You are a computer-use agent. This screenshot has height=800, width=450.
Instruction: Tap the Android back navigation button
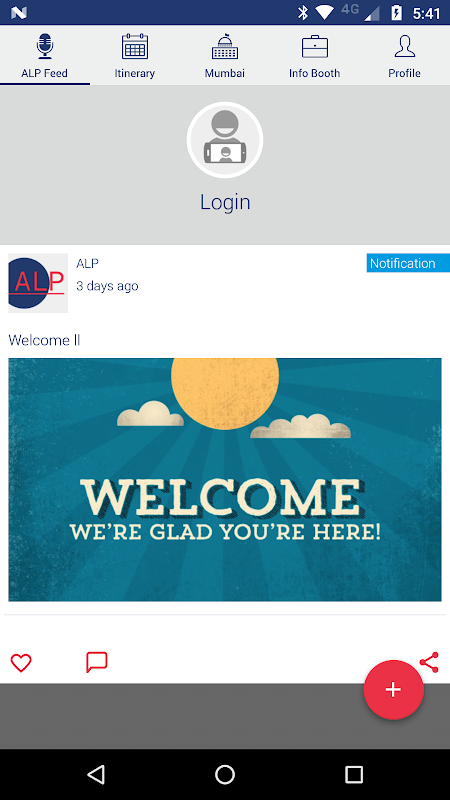[96, 774]
